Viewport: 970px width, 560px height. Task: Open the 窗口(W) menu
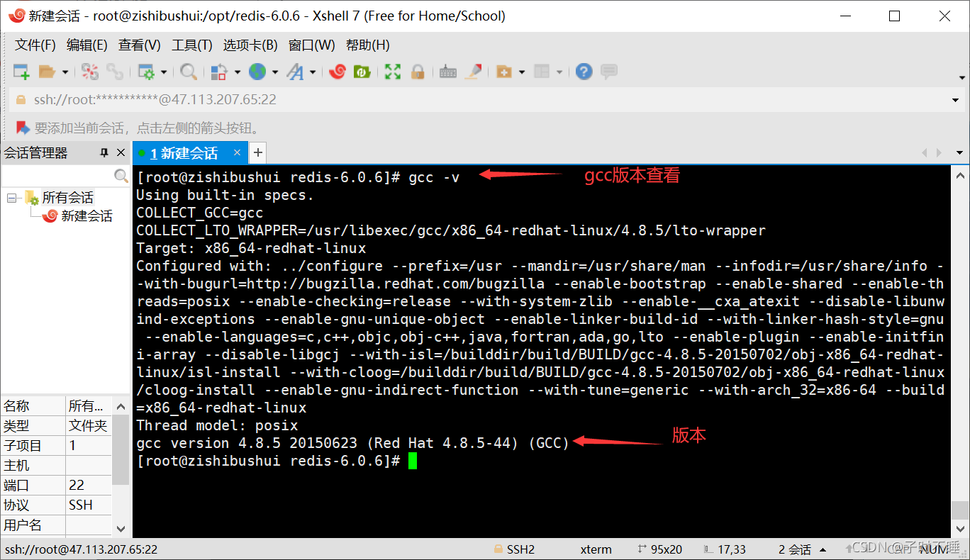pos(312,45)
